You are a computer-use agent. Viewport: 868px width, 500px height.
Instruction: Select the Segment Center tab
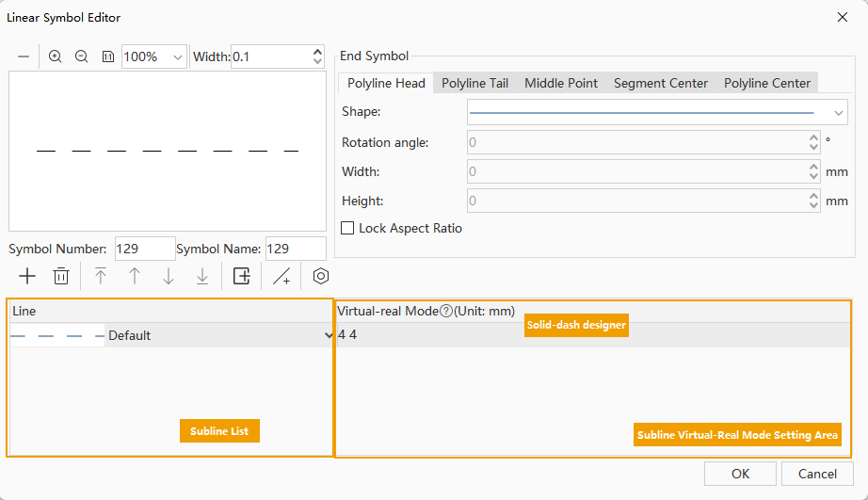[x=660, y=83]
